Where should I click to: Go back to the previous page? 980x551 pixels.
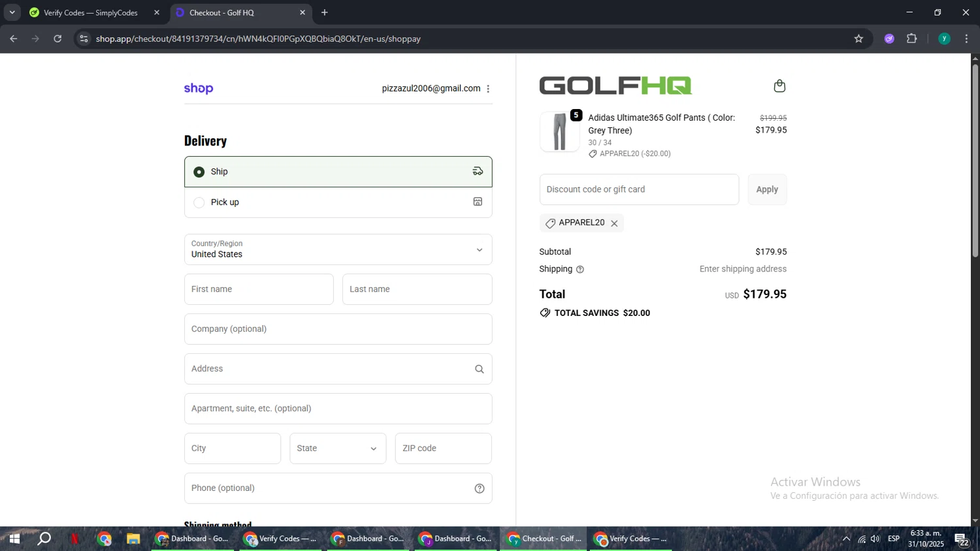(14, 39)
